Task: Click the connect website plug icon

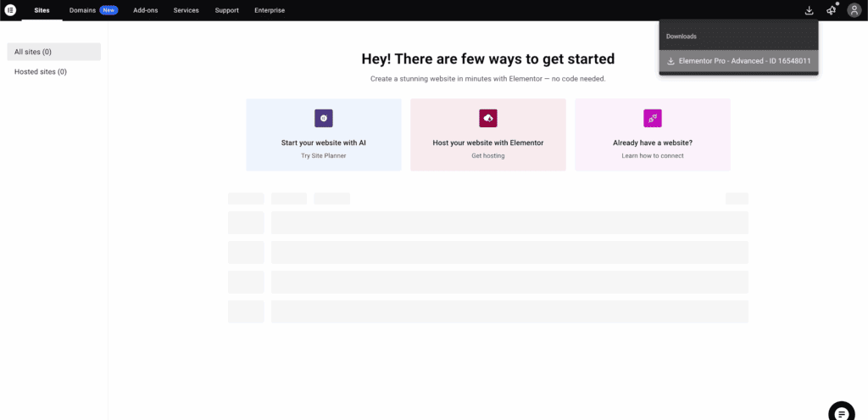Action: (x=653, y=118)
